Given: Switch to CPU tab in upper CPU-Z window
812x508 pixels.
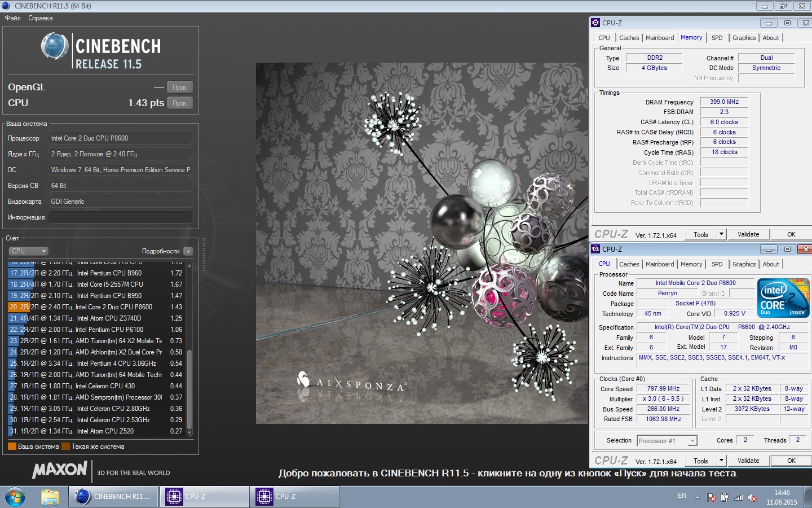Looking at the screenshot, I should (x=604, y=38).
